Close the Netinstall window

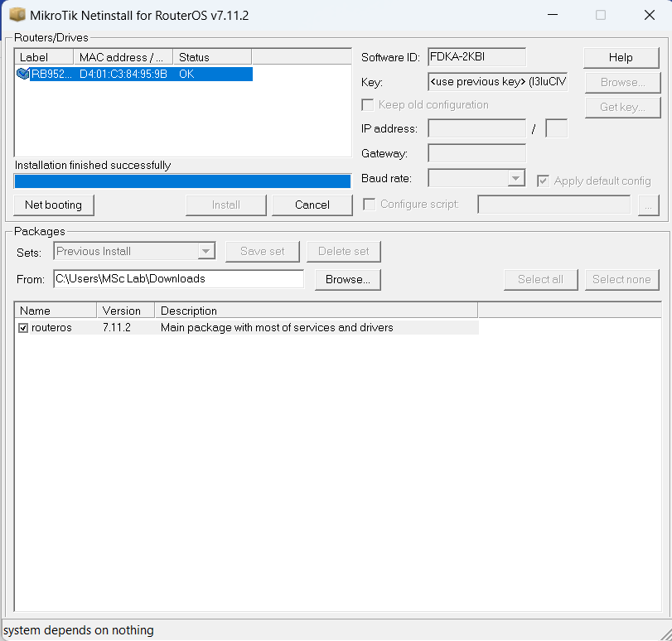650,15
